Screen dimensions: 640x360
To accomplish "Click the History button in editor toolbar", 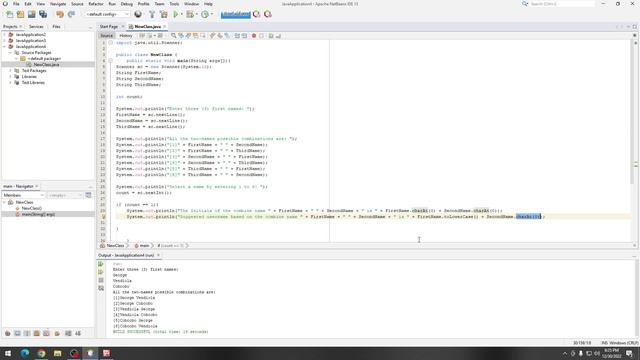I will [126, 36].
